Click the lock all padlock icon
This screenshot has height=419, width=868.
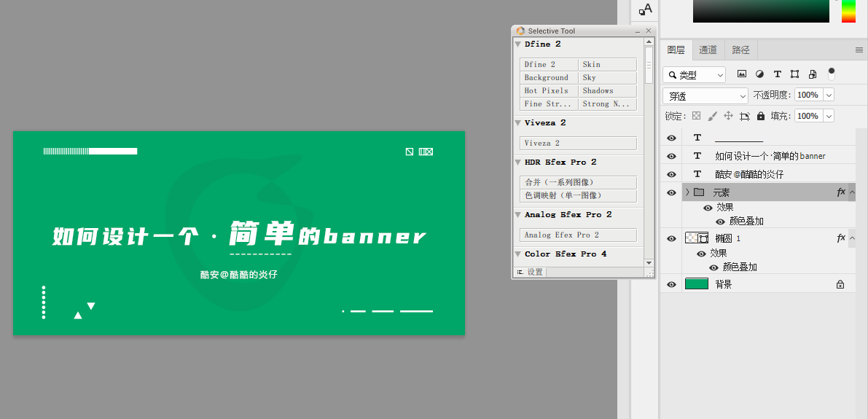[761, 116]
